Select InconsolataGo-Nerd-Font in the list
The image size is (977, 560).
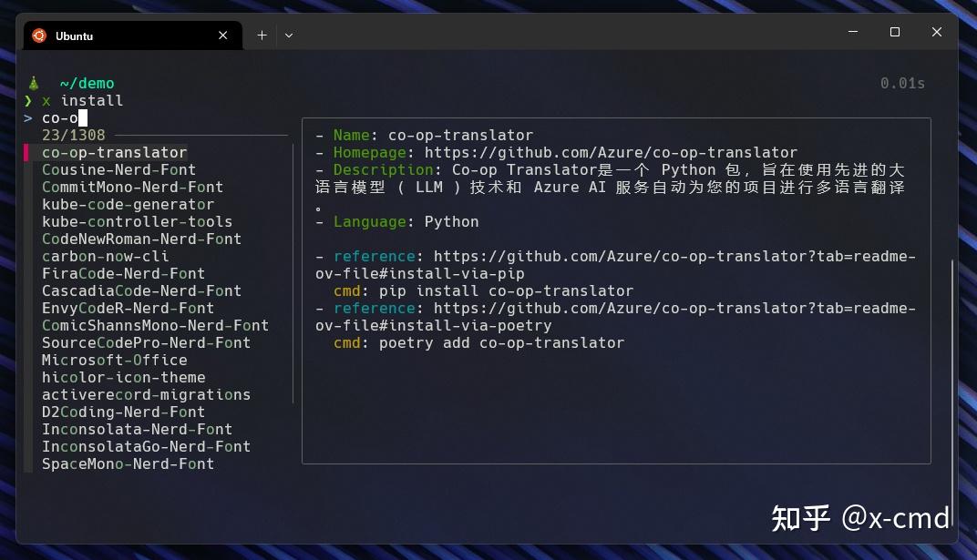pyautogui.click(x=146, y=447)
